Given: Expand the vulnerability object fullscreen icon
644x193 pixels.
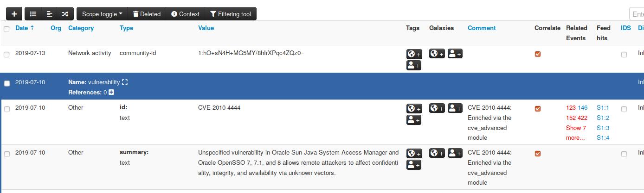Looking at the screenshot, I should tap(124, 82).
